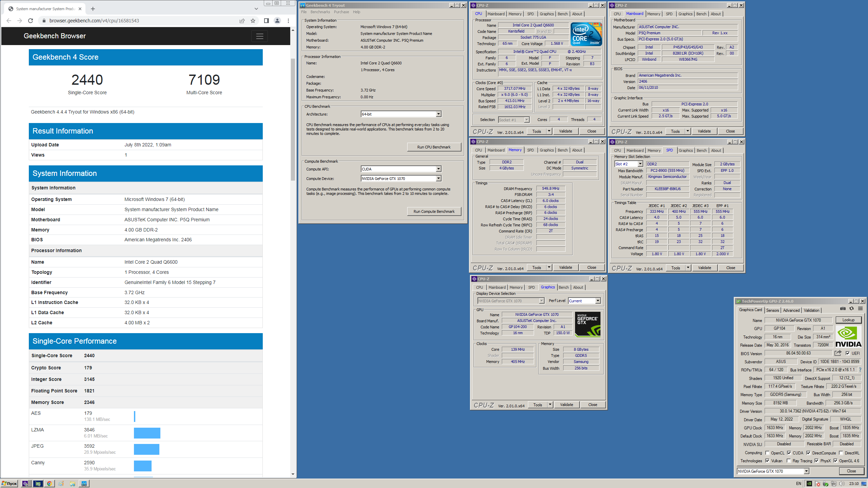Click Tools in the CPU-Z Graphics window
The image size is (868, 488).
[x=537, y=405]
